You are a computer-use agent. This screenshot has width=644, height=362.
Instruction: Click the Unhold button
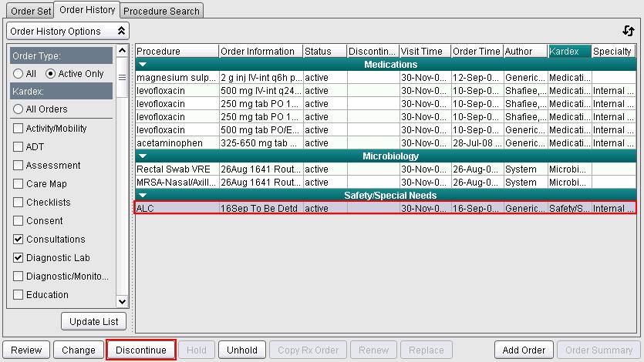pyautogui.click(x=242, y=350)
